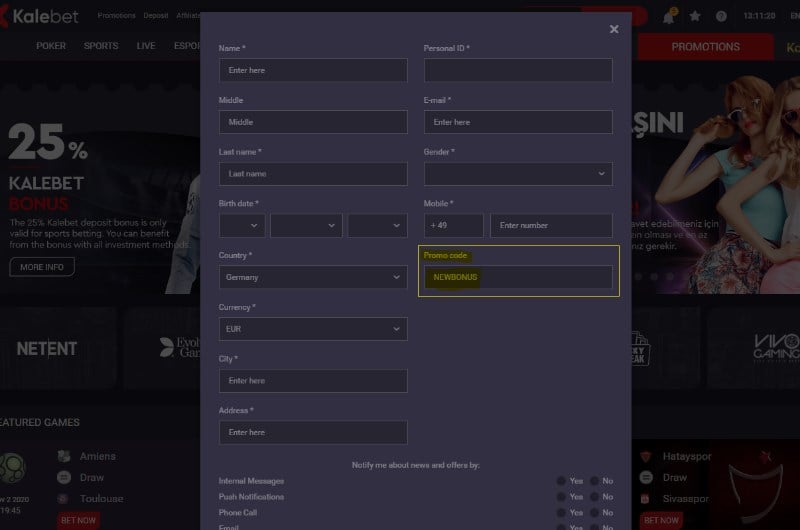Expand the Currency dropdown showing EUR

tap(313, 329)
